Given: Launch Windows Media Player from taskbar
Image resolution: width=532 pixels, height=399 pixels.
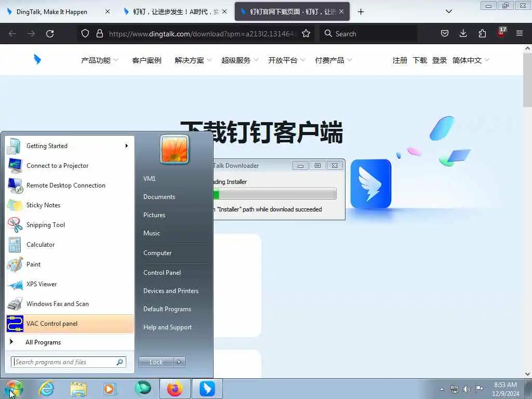Looking at the screenshot, I should [x=110, y=389].
